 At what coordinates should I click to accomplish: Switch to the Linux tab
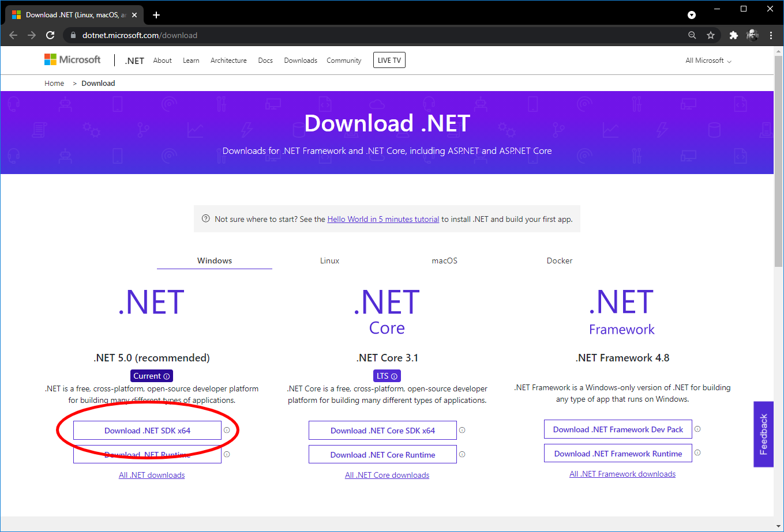329,261
